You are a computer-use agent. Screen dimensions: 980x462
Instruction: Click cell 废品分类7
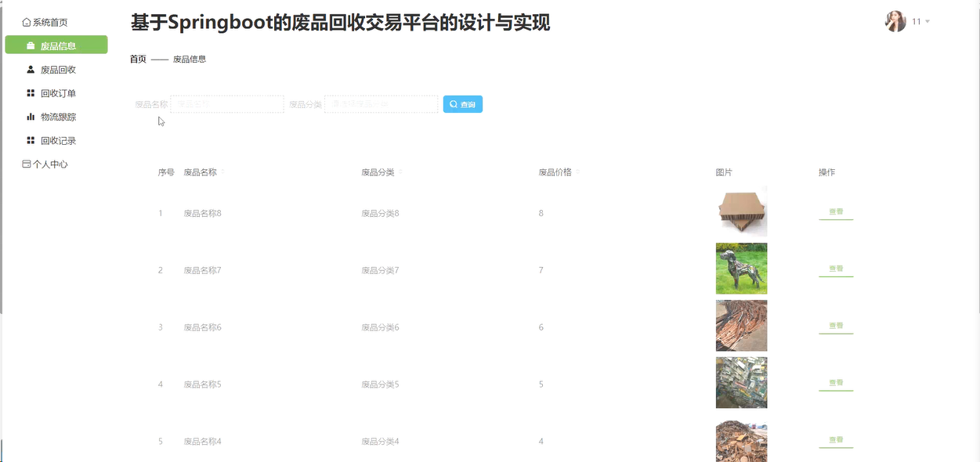click(x=380, y=270)
